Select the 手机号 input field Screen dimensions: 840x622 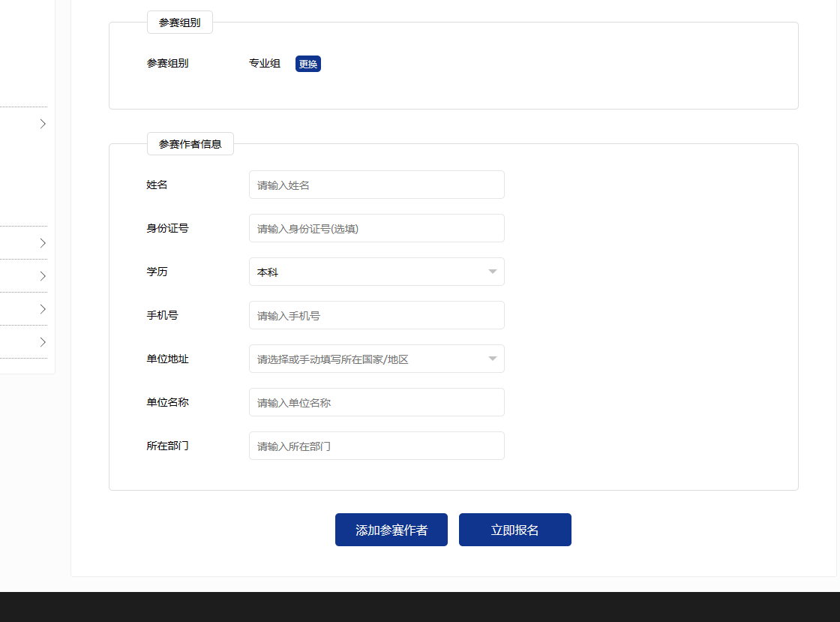click(376, 315)
